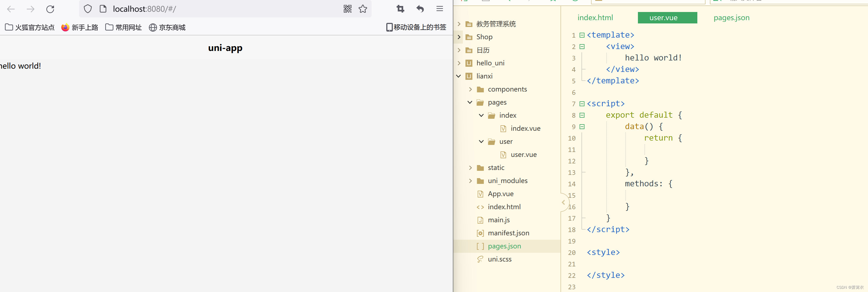This screenshot has width=868, height=292.
Task: Click line number 23 in the gutter
Action: [572, 287]
